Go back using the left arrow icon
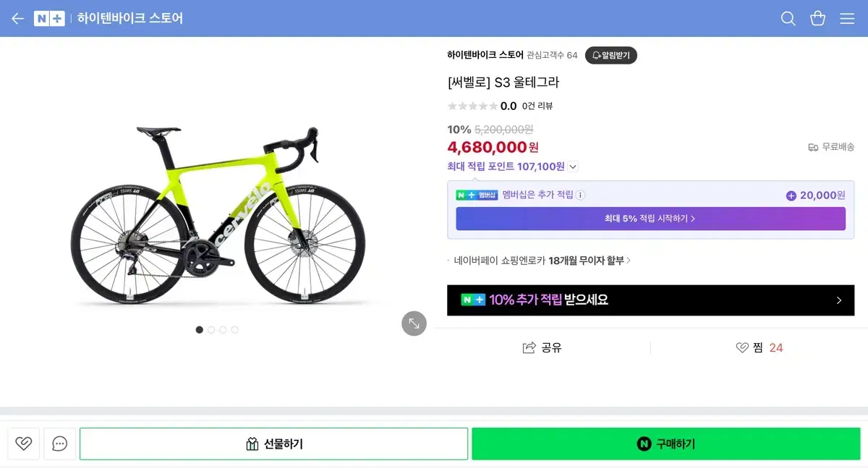868x469 pixels. pos(17,19)
